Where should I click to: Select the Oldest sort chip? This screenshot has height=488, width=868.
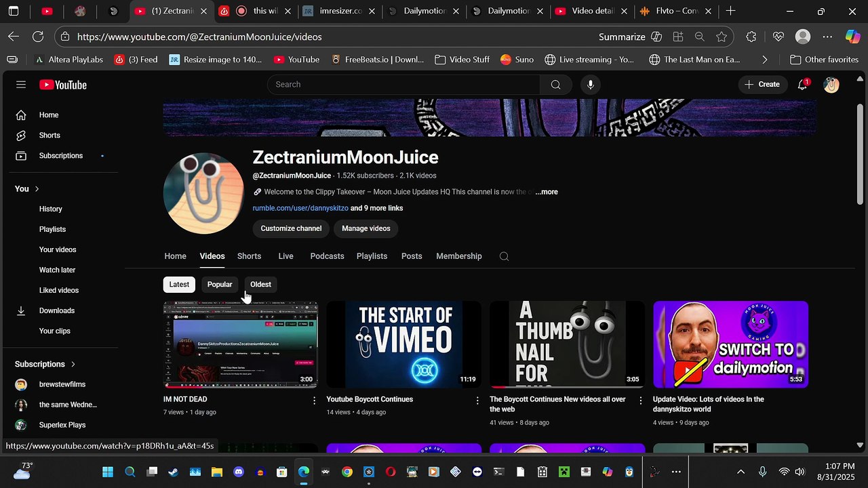(x=260, y=285)
